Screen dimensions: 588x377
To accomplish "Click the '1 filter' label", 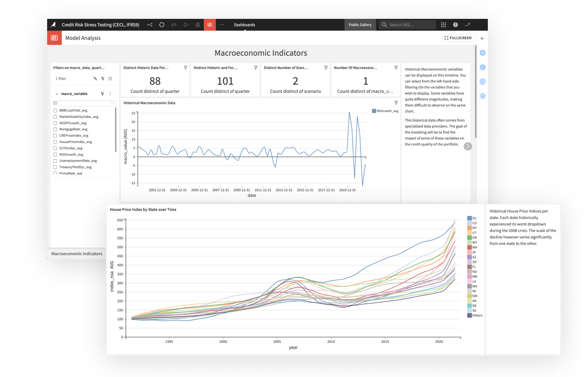I will (x=61, y=79).
